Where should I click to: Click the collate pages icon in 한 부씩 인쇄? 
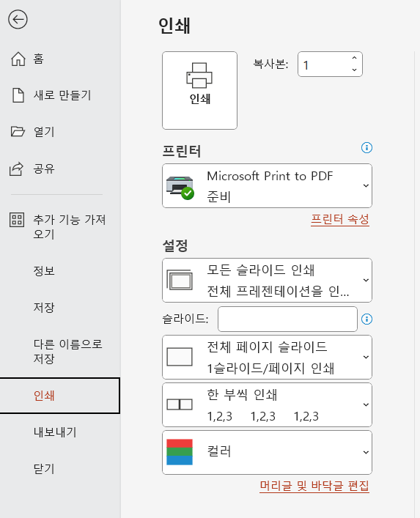point(180,404)
